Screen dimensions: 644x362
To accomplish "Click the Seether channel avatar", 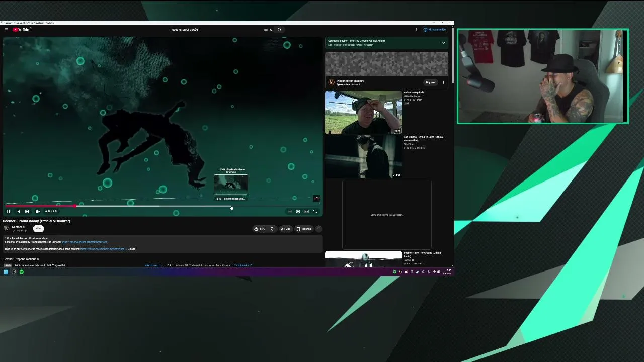I will [7, 228].
